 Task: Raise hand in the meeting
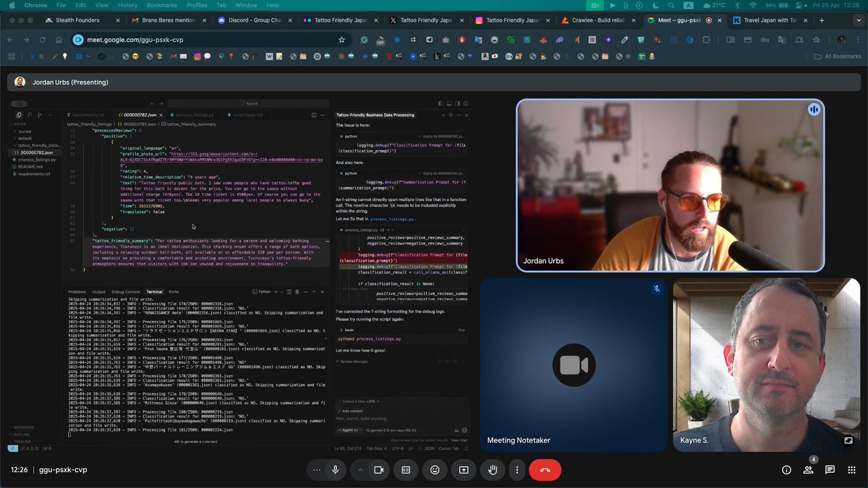(x=493, y=470)
